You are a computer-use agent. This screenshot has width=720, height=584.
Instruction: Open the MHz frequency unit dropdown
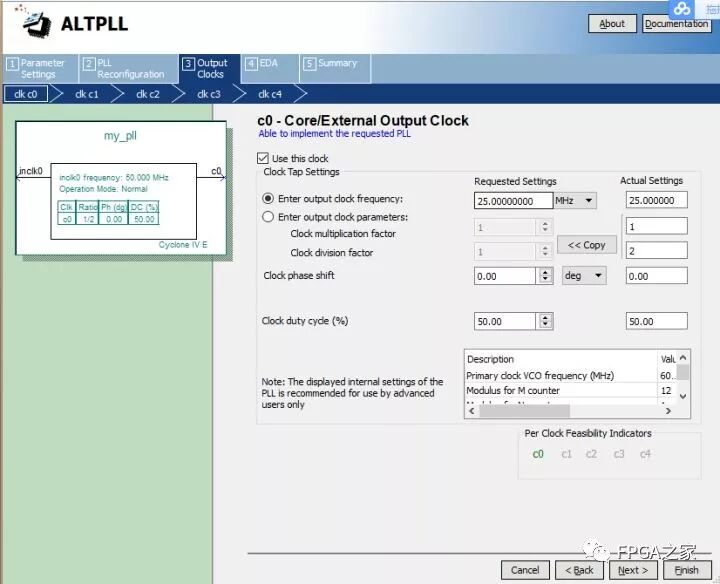click(x=575, y=200)
